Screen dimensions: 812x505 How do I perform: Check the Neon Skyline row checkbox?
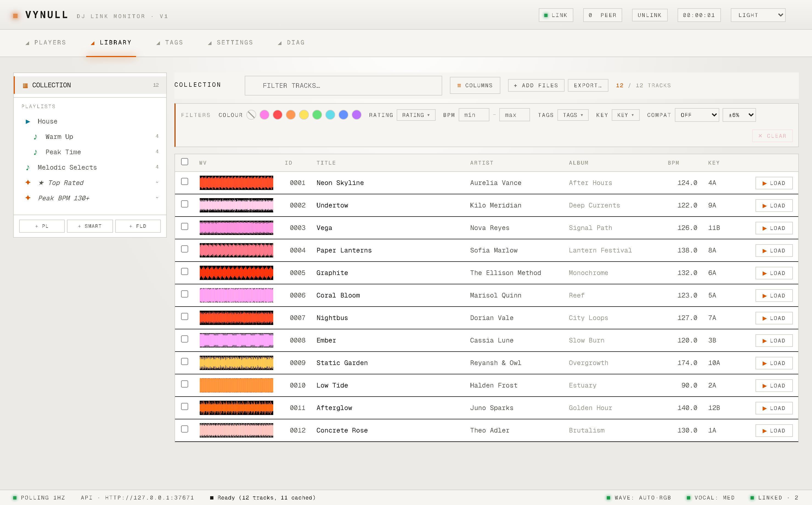pyautogui.click(x=185, y=181)
